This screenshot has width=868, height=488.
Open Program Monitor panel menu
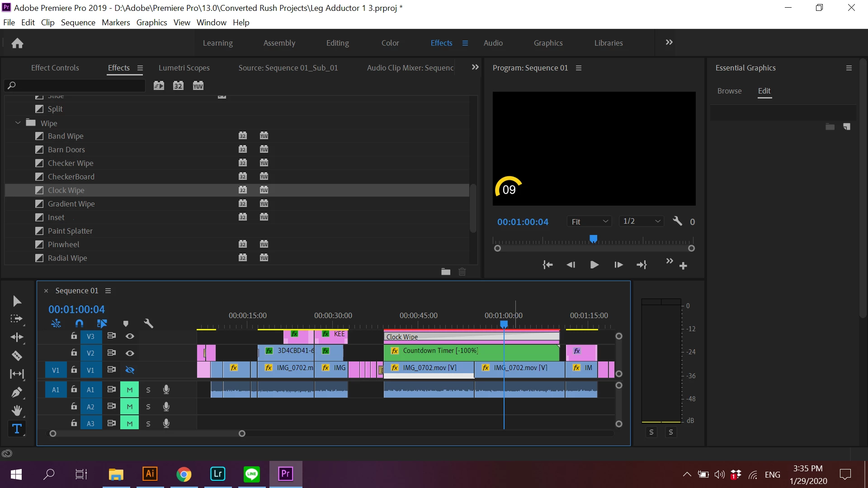click(579, 68)
